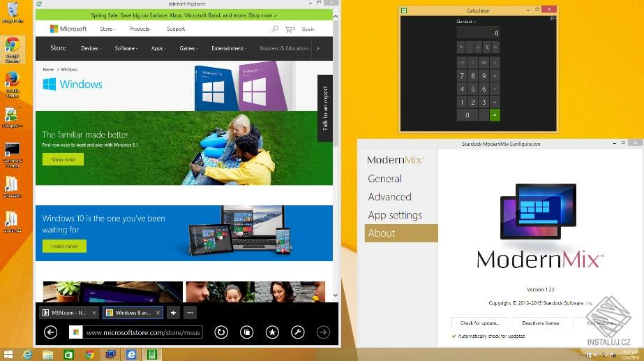
Task: Expand the Entertainment dropdown in store navigation
Action: pyautogui.click(x=229, y=48)
